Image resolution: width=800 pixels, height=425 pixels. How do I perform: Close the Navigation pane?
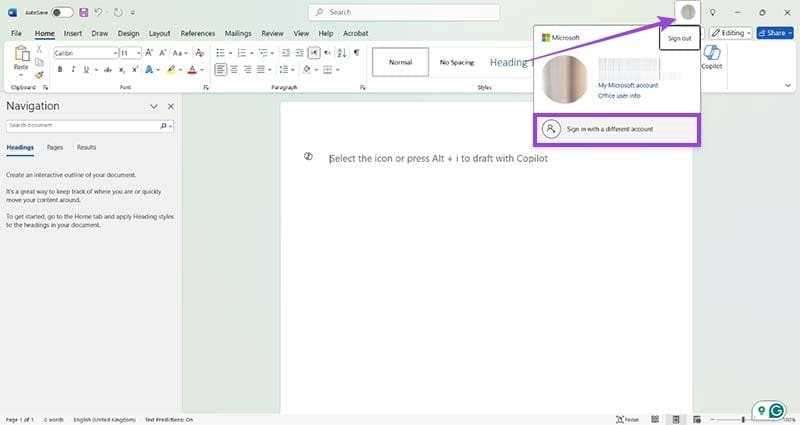pyautogui.click(x=171, y=106)
